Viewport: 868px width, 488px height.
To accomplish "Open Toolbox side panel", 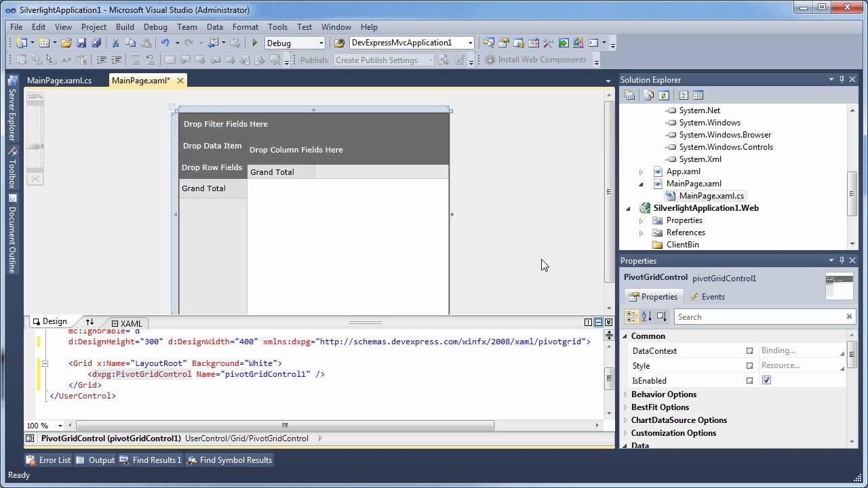I will [12, 167].
